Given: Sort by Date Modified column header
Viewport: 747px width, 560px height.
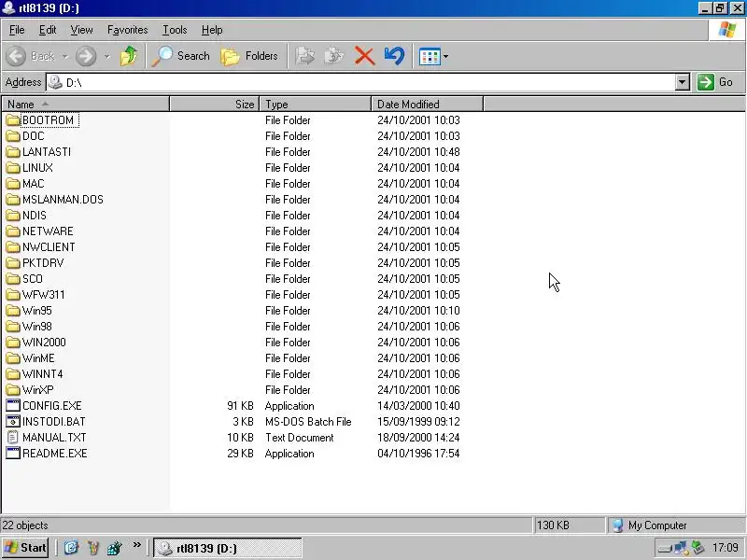Looking at the screenshot, I should coord(428,104).
